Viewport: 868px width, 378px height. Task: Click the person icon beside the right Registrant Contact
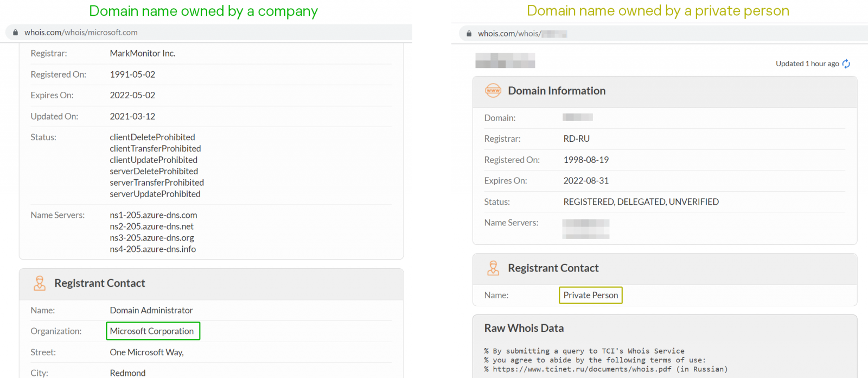tap(493, 268)
